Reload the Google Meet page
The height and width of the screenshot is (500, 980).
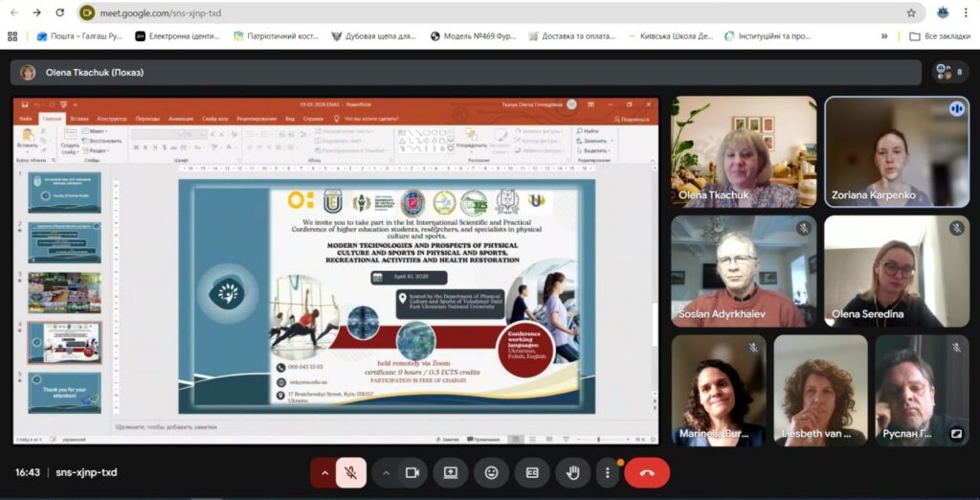click(x=59, y=12)
